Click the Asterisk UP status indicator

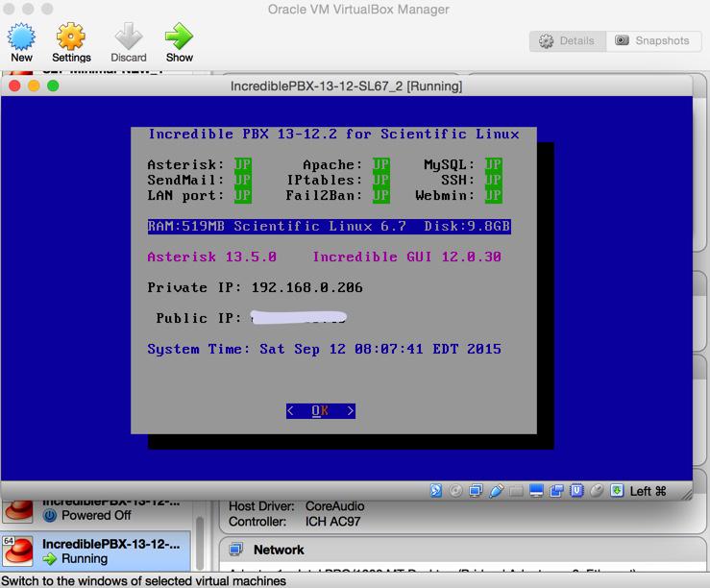(x=243, y=164)
